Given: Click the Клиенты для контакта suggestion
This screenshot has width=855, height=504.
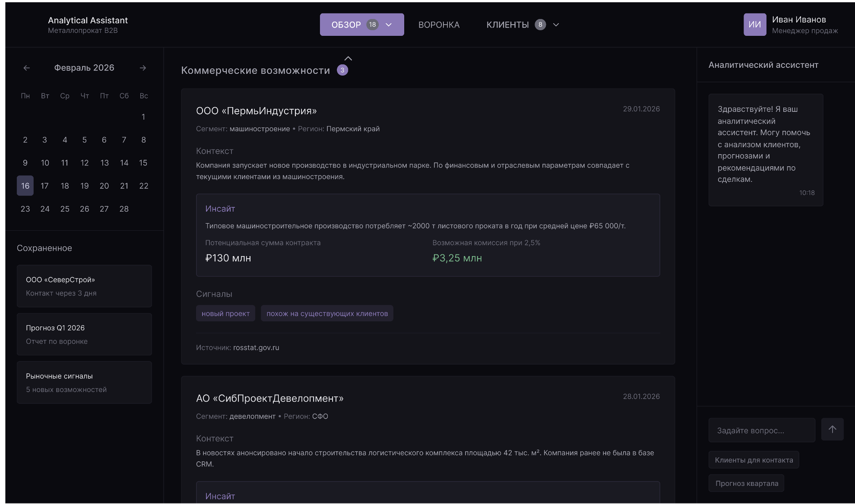Looking at the screenshot, I should [x=754, y=460].
